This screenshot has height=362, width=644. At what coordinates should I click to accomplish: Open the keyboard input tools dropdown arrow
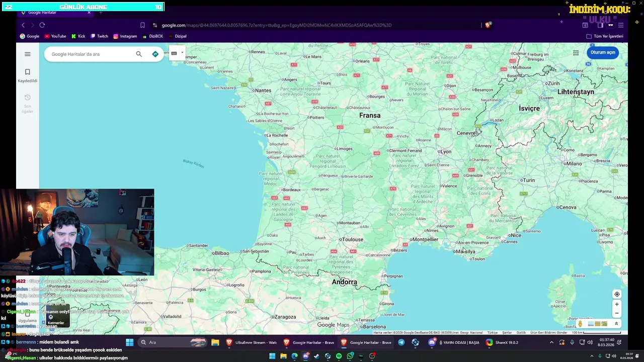click(x=182, y=53)
